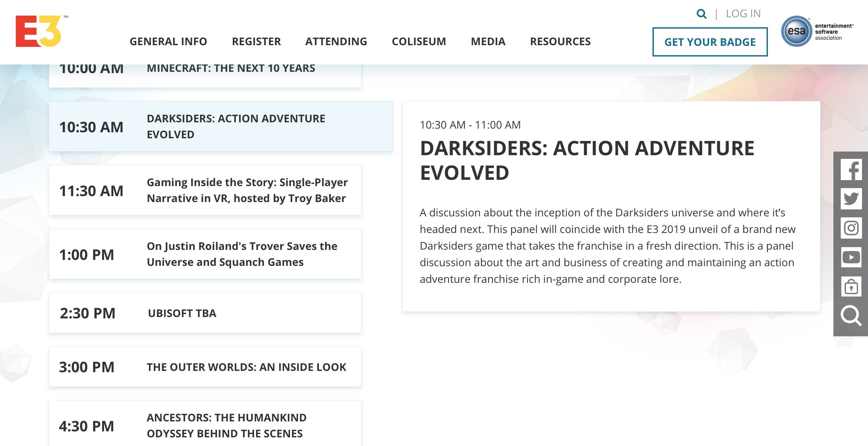Open search with the header magnifier icon
Screen dimensions: 868x446
tap(701, 14)
